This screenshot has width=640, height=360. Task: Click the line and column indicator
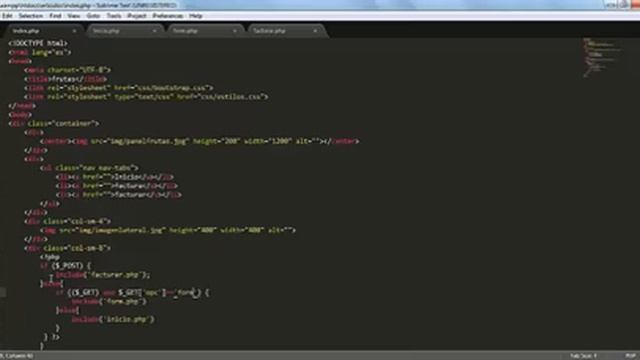pyautogui.click(x=16, y=356)
